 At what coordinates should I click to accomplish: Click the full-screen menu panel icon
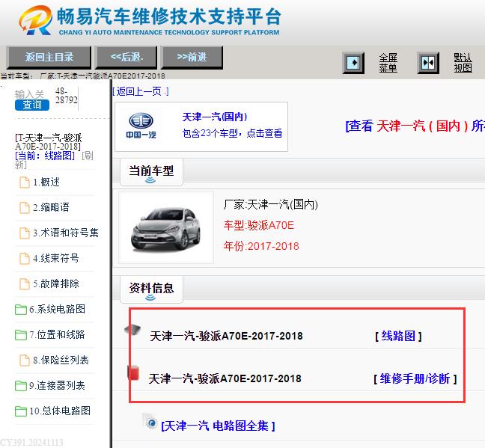click(x=353, y=63)
